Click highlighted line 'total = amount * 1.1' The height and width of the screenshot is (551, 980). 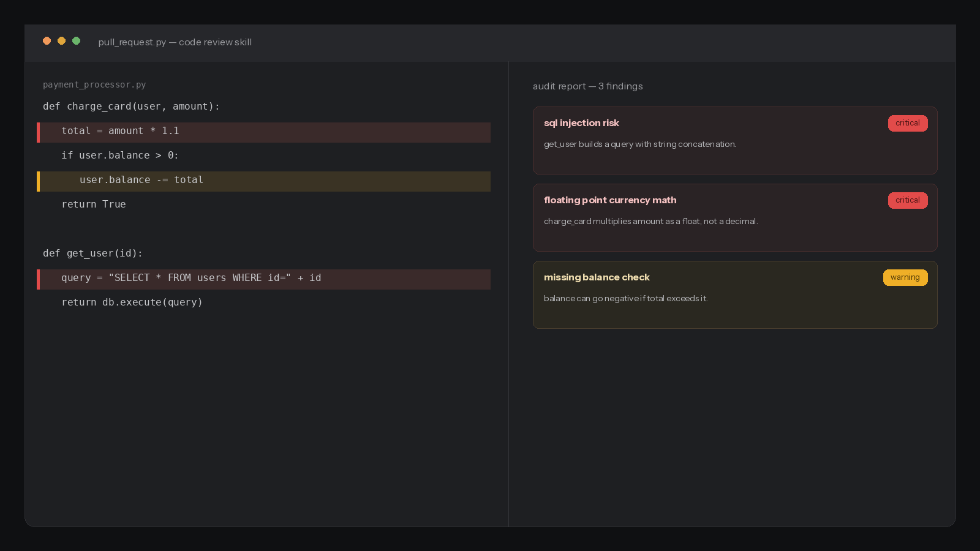tap(263, 132)
